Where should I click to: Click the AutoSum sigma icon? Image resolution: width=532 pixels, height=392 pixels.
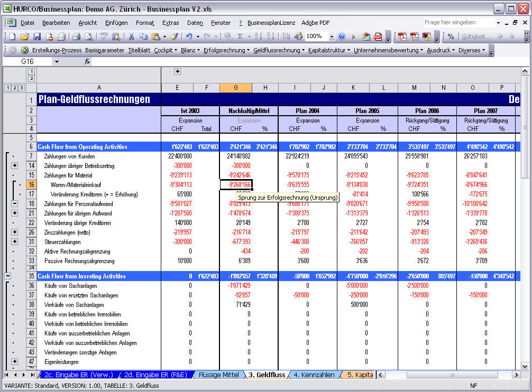[x=240, y=36]
